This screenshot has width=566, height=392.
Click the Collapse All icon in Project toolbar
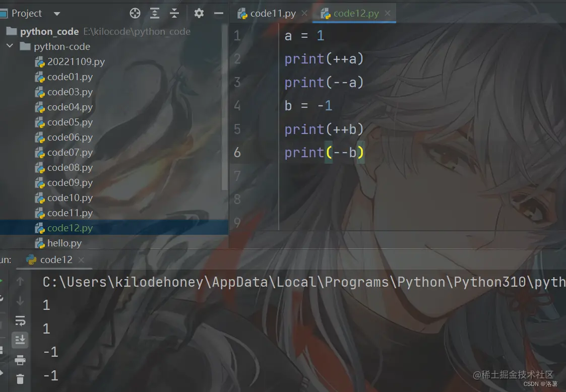[x=174, y=14]
